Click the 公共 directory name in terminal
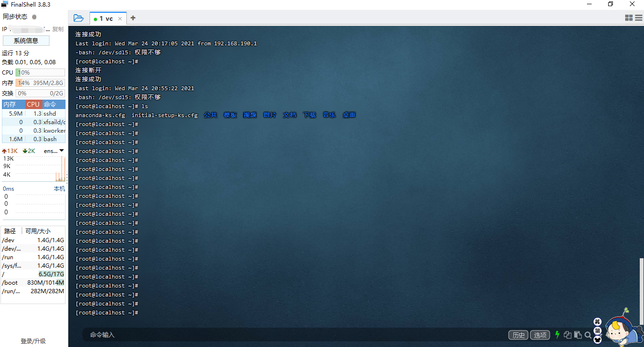Viewport: 644px width, 347px height. pyautogui.click(x=211, y=115)
